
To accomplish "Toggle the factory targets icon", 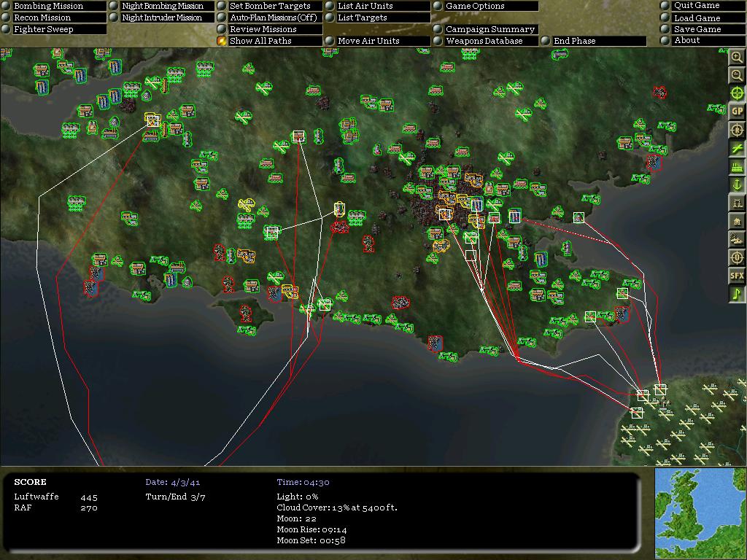I will point(737,166).
